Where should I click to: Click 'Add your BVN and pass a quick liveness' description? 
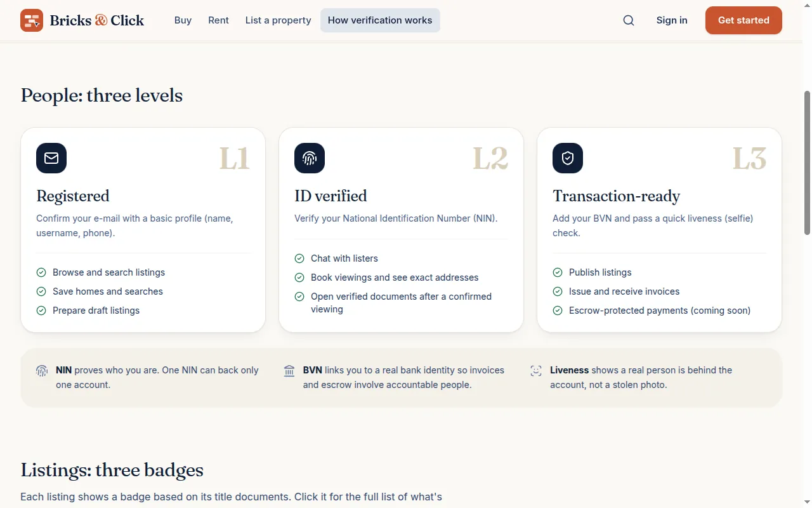pos(653,225)
